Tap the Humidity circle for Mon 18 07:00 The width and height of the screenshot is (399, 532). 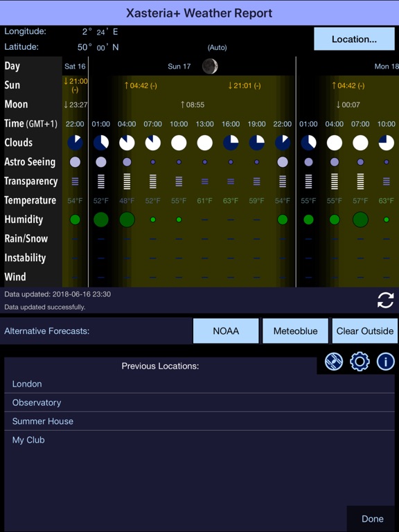(x=360, y=220)
